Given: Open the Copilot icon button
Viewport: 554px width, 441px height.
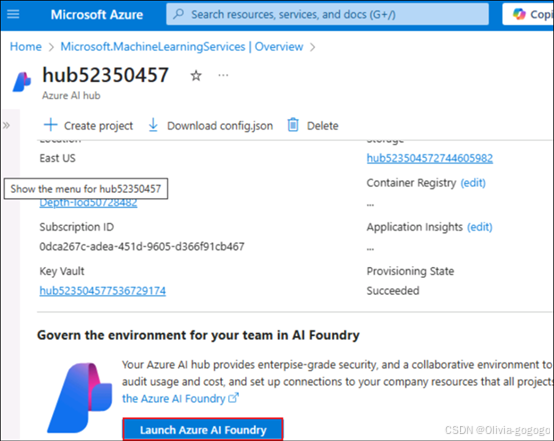Looking at the screenshot, I should click(528, 14).
